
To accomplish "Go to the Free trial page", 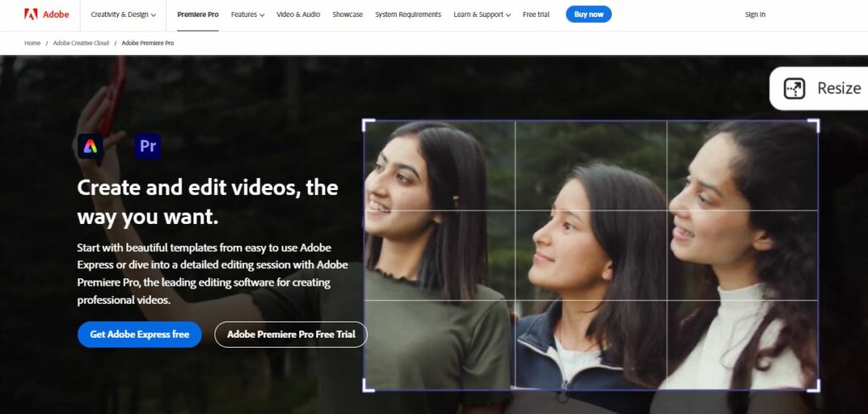I will point(536,14).
